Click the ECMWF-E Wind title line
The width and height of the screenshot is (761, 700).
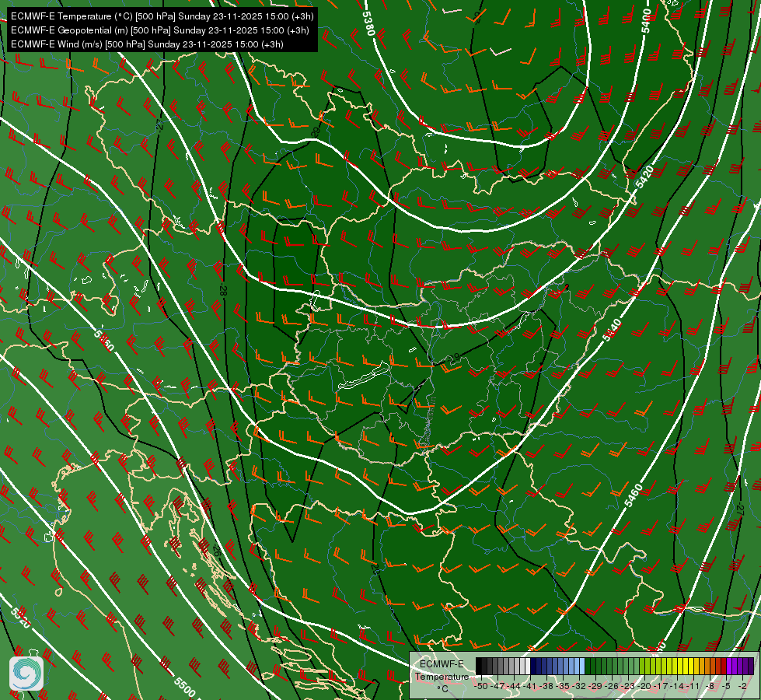point(147,44)
